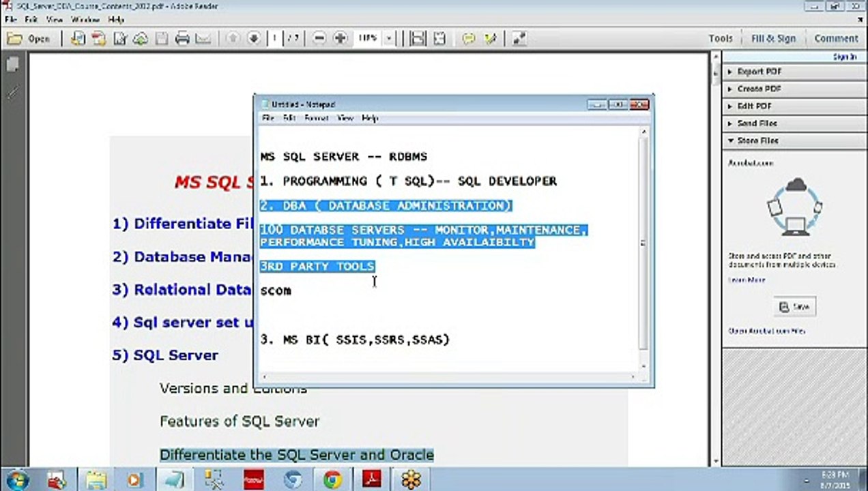Click Page Thumbnails icon in left pane

tap(12, 65)
